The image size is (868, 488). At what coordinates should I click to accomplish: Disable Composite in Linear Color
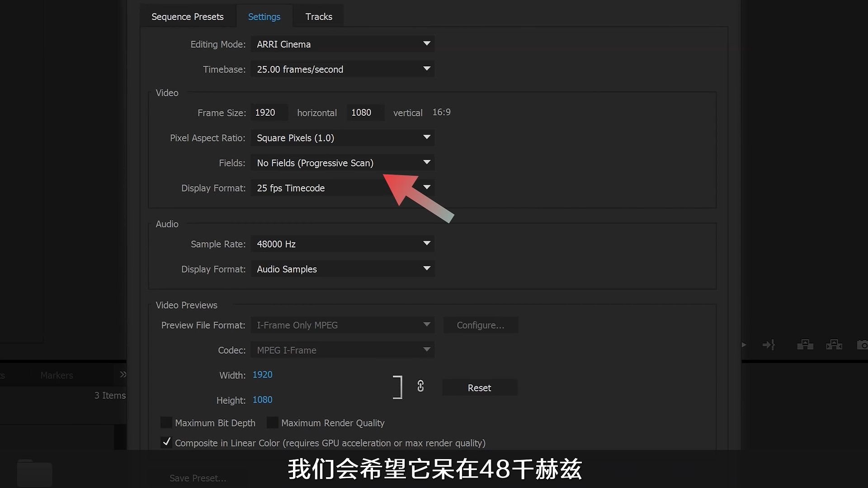point(166,443)
